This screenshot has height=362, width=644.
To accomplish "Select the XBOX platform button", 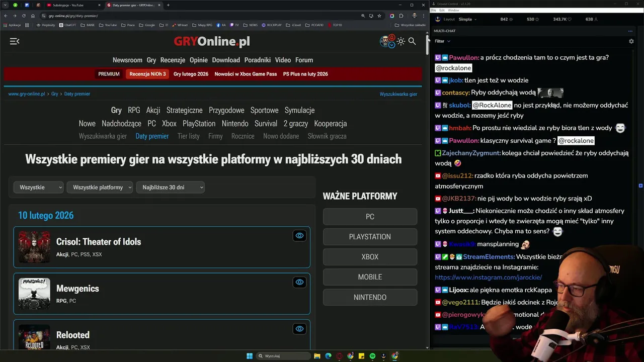I will tap(370, 257).
